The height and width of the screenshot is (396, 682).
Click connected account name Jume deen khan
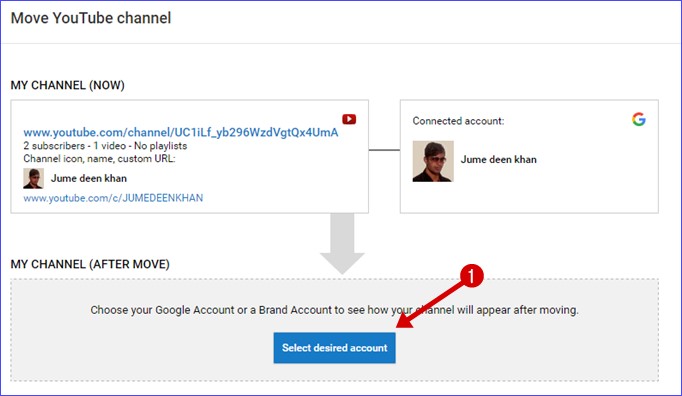coord(498,160)
